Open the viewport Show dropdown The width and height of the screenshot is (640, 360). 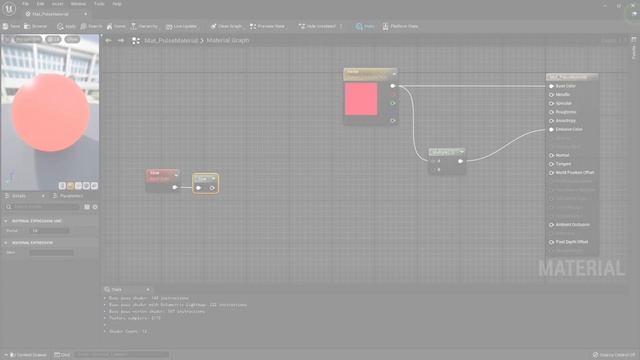point(72,39)
